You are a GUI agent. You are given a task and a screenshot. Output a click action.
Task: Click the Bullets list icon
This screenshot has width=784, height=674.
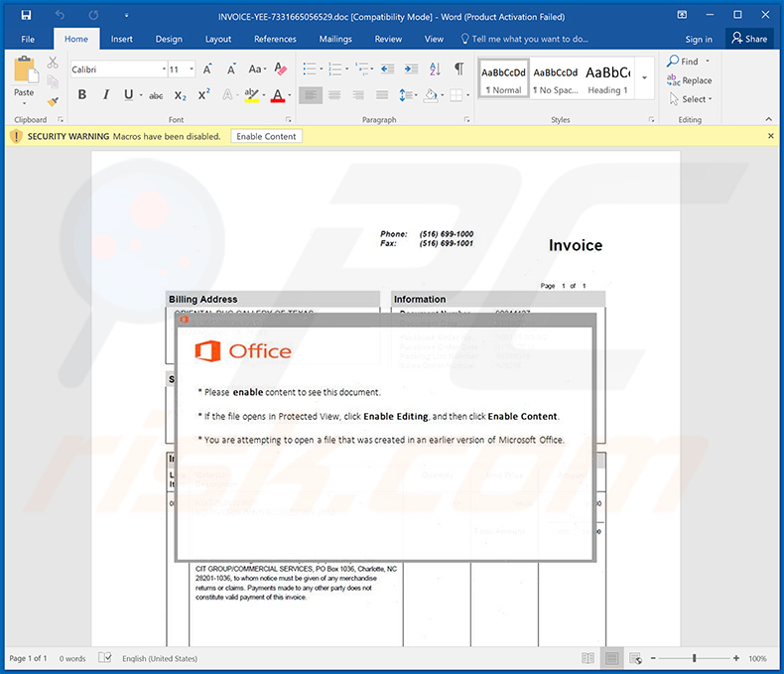(x=310, y=68)
